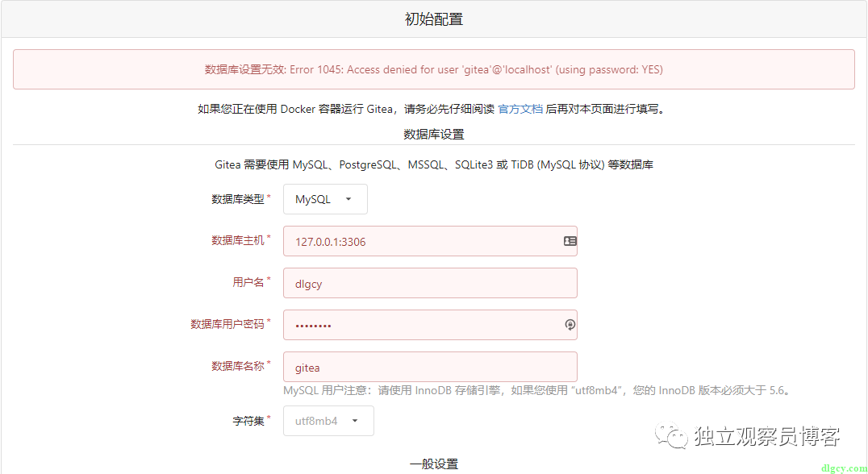Click the 数据库用户密码 label
868x474 pixels.
228,324
